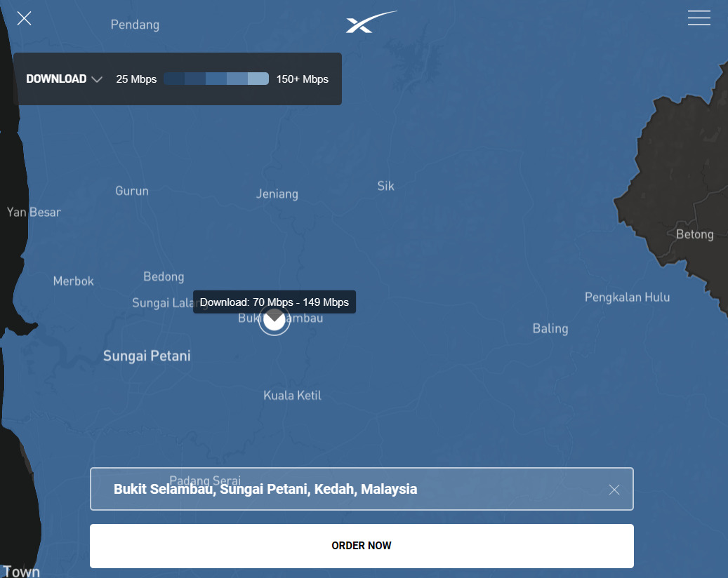Click the Gurun town label

coord(132,191)
